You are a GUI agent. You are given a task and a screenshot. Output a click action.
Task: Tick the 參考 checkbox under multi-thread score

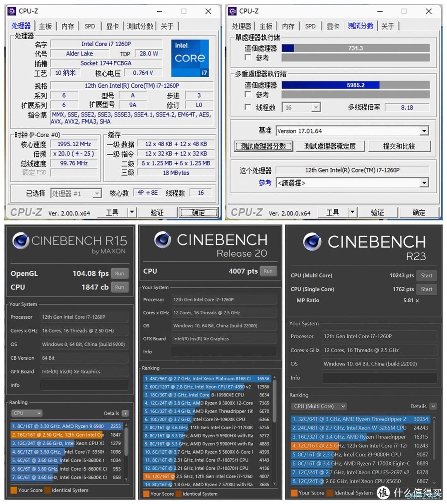coord(248,94)
